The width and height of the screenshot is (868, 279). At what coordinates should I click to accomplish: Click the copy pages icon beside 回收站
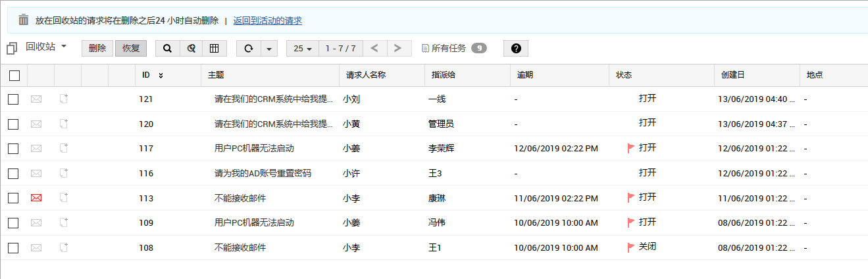click(x=12, y=49)
